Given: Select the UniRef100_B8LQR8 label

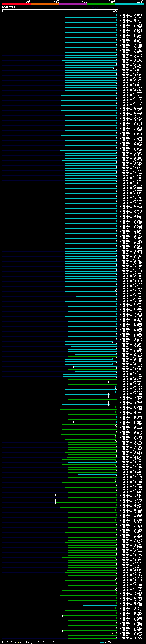Looking at the screenshot, I should click(x=131, y=344).
